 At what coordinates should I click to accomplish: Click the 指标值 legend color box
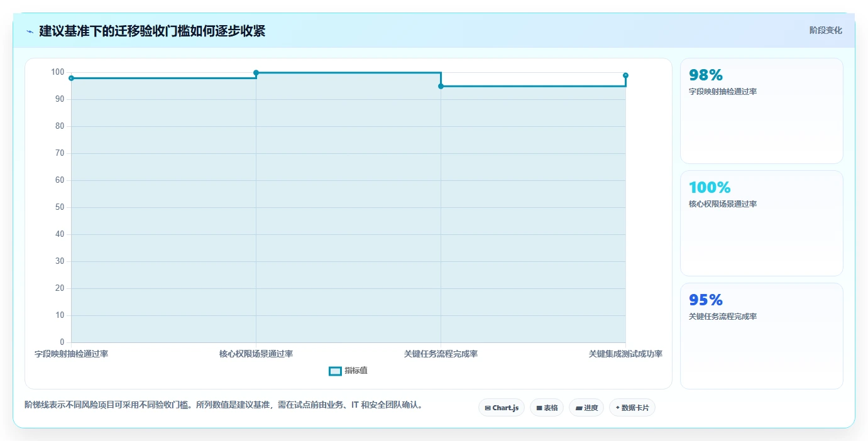[335, 371]
